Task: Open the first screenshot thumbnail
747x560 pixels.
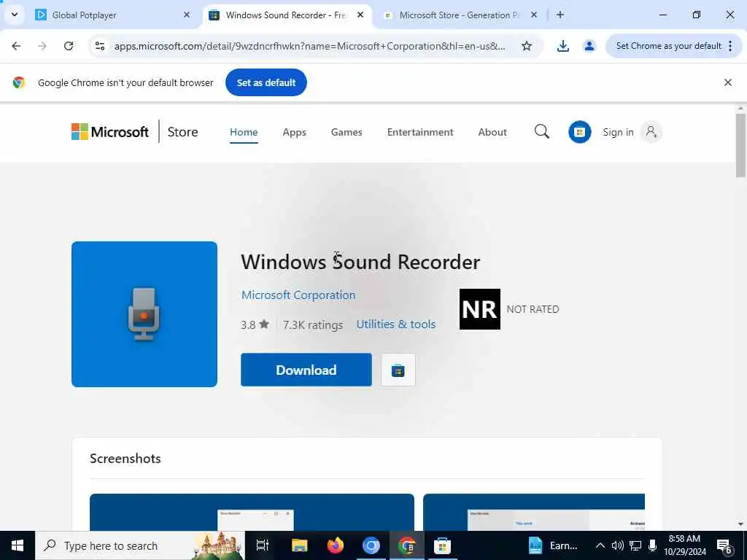Action: [252, 512]
